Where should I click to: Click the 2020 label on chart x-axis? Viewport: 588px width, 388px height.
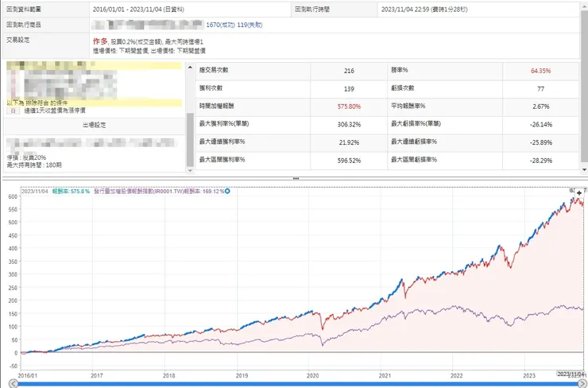312,375
